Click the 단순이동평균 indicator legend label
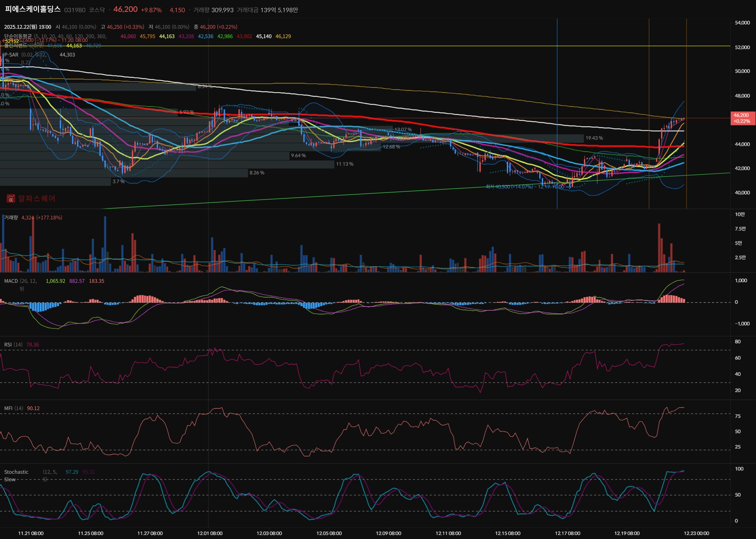Screen dimensions: 756x539 point(18,36)
